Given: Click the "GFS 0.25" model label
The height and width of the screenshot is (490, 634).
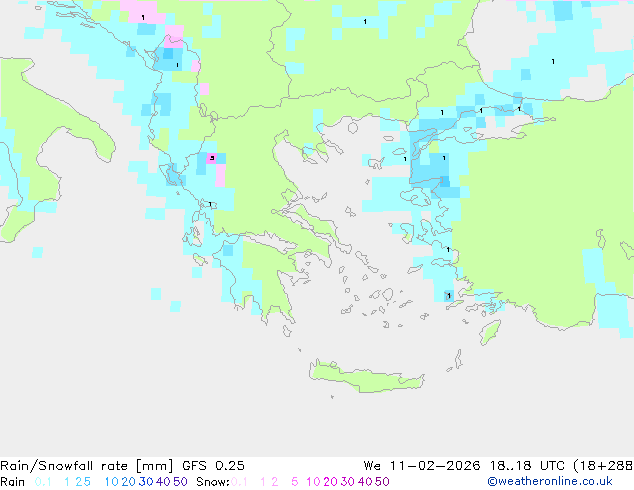Looking at the screenshot, I should pyautogui.click(x=213, y=466).
